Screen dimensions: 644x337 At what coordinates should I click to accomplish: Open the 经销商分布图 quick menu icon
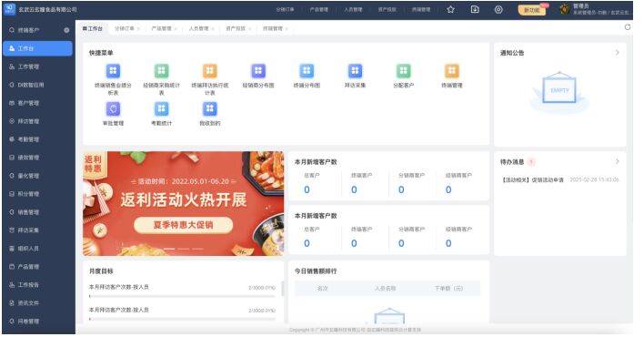point(258,71)
